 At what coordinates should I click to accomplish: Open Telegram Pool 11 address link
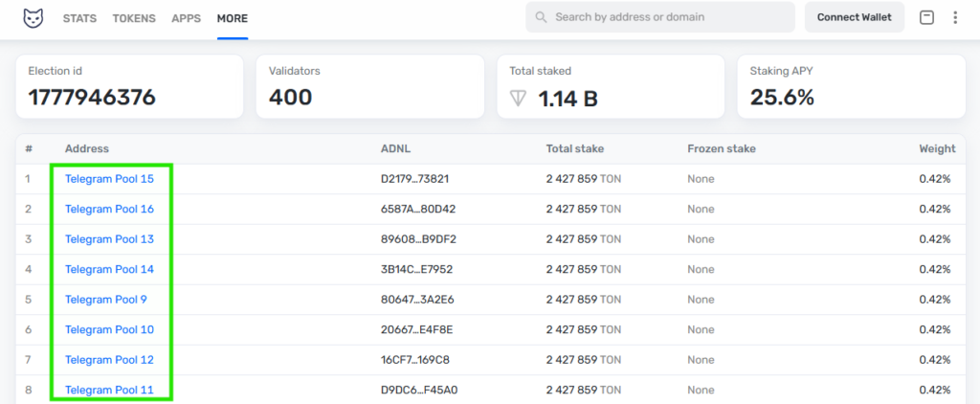109,391
